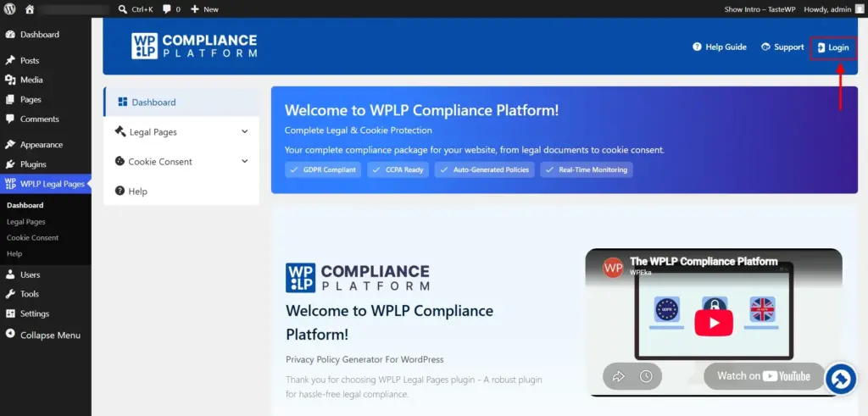Click the Media icon in sidebar

click(x=10, y=80)
